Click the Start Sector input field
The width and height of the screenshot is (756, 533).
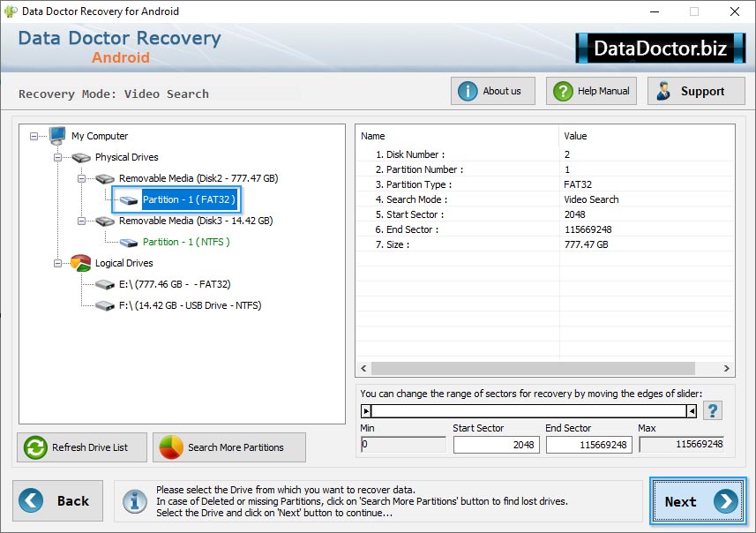tap(496, 445)
